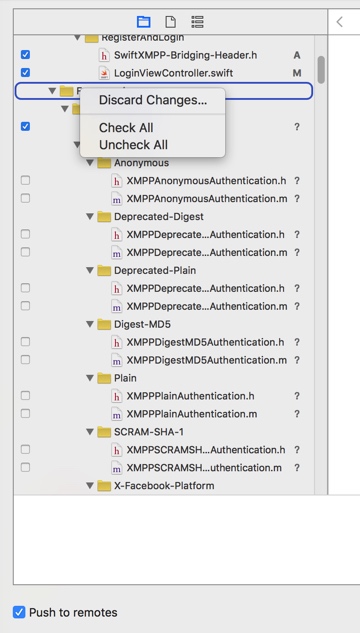Click the Plain folder icon

click(x=104, y=378)
